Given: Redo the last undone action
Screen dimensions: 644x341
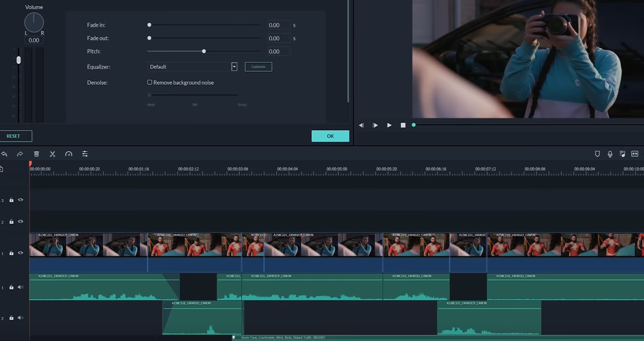Looking at the screenshot, I should [20, 154].
